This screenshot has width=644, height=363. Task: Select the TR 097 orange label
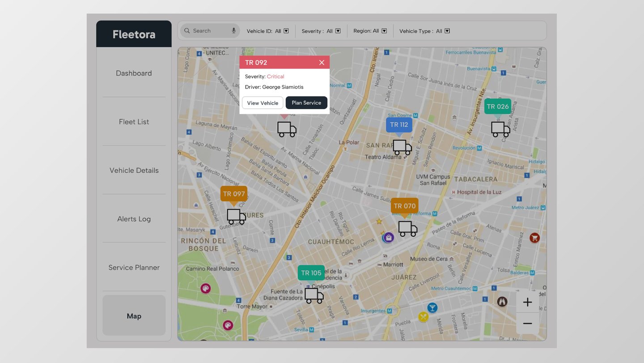(233, 194)
